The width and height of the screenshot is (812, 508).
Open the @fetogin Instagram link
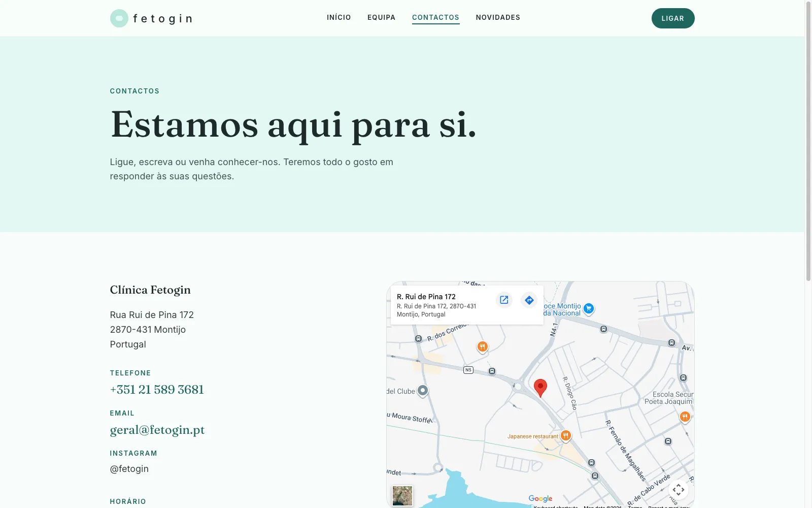(x=129, y=469)
